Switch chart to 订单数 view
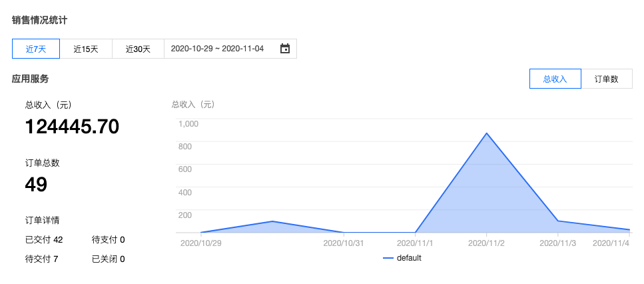This screenshot has width=644, height=284. coord(606,79)
